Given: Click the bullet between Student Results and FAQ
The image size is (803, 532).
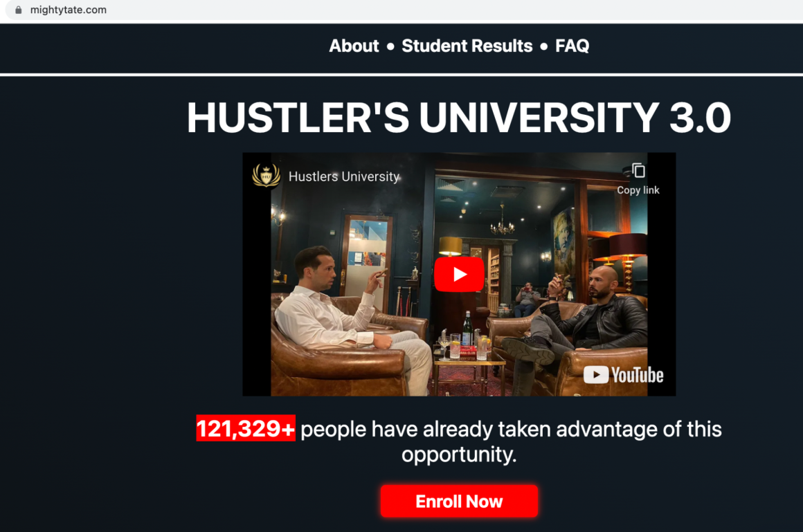Looking at the screenshot, I should pos(544,46).
